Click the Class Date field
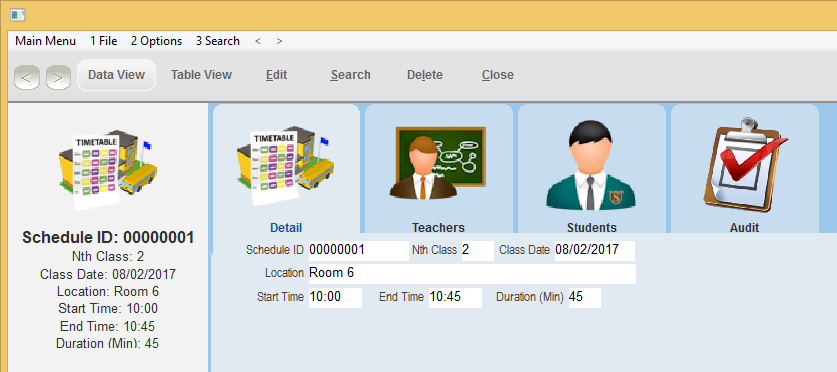The image size is (837, 372). pyautogui.click(x=595, y=250)
